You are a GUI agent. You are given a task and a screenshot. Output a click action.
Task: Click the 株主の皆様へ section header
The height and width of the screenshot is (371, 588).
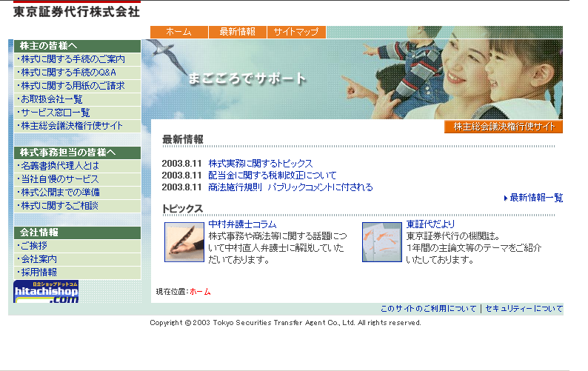77,46
